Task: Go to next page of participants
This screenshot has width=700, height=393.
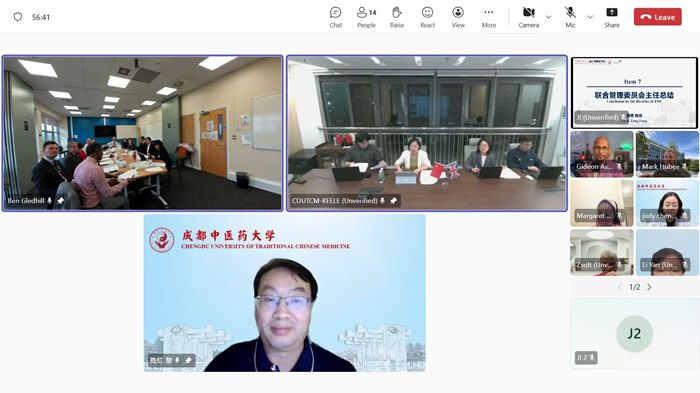Action: click(x=650, y=287)
